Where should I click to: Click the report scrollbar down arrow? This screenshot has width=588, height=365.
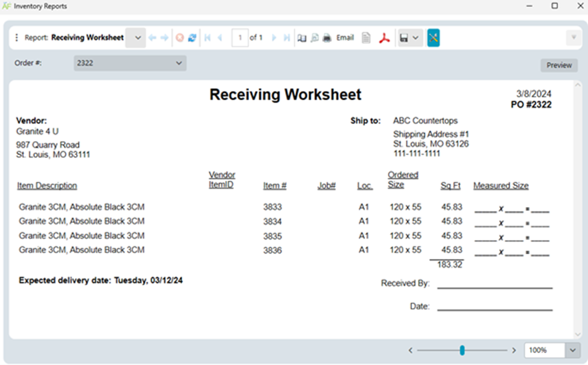coord(578,334)
